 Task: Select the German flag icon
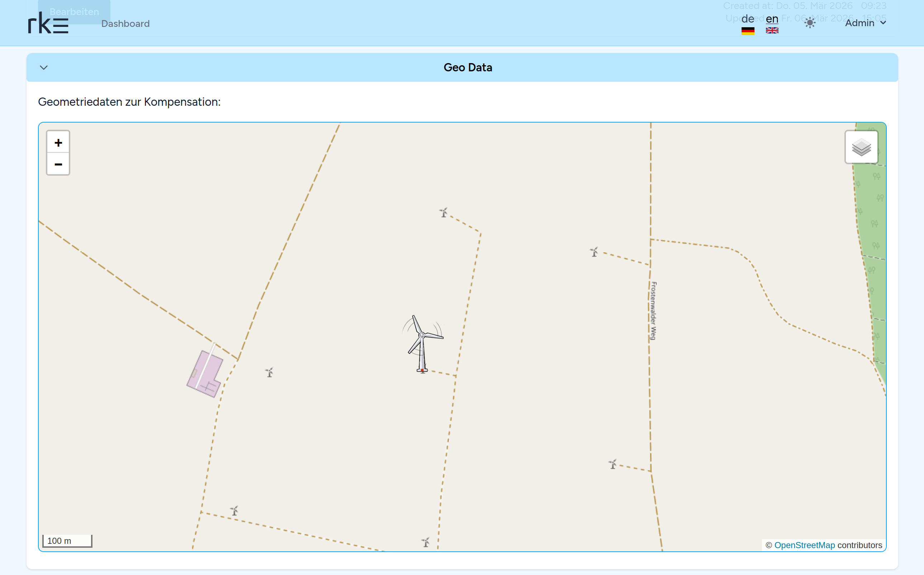click(748, 32)
